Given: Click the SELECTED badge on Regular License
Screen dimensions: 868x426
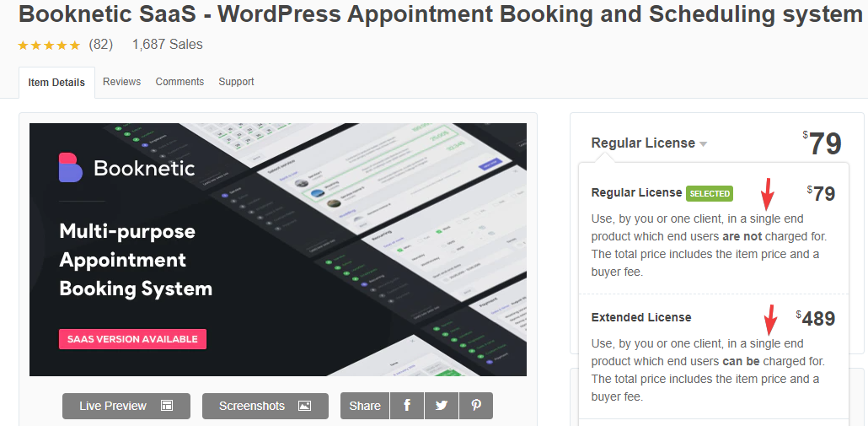Looking at the screenshot, I should pos(710,193).
